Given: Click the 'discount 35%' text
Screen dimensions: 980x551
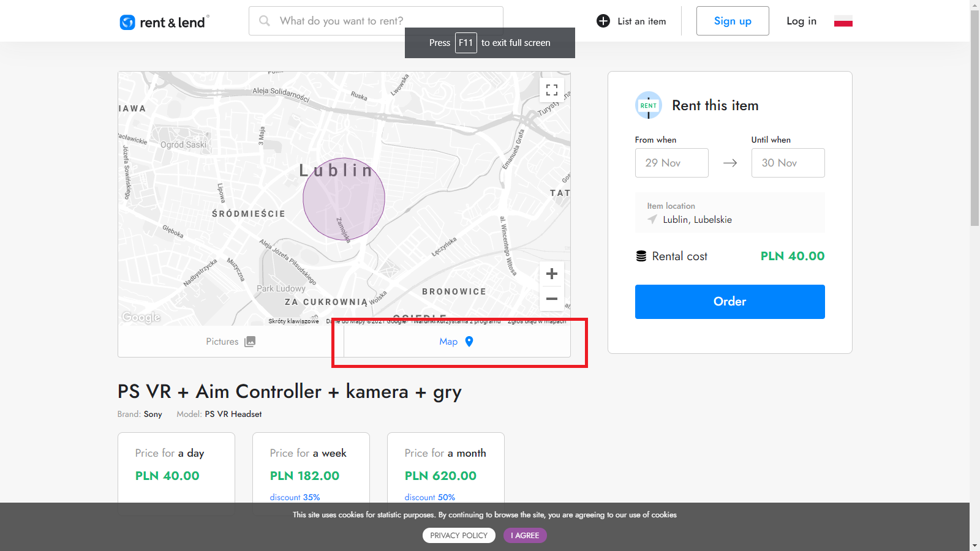Looking at the screenshot, I should pyautogui.click(x=295, y=497).
